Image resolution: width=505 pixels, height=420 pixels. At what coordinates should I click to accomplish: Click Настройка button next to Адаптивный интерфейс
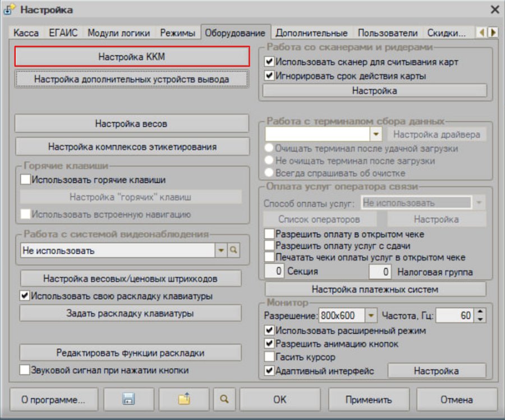click(x=437, y=371)
